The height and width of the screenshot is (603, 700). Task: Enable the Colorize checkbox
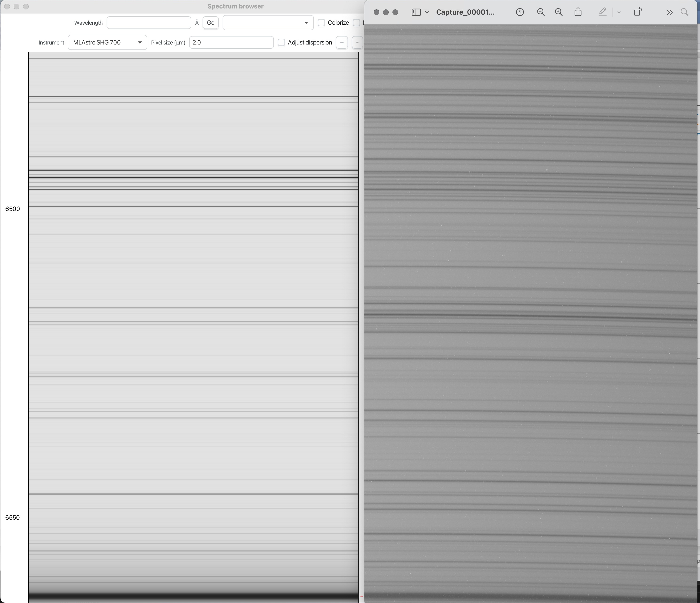pos(321,23)
